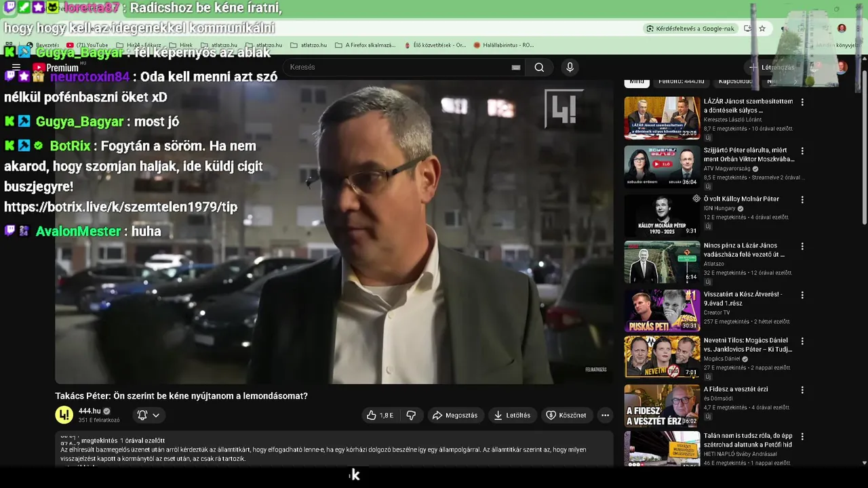Open 'Halállabirintus' bookmark
Screen dimensions: 868x488
pos(503,45)
